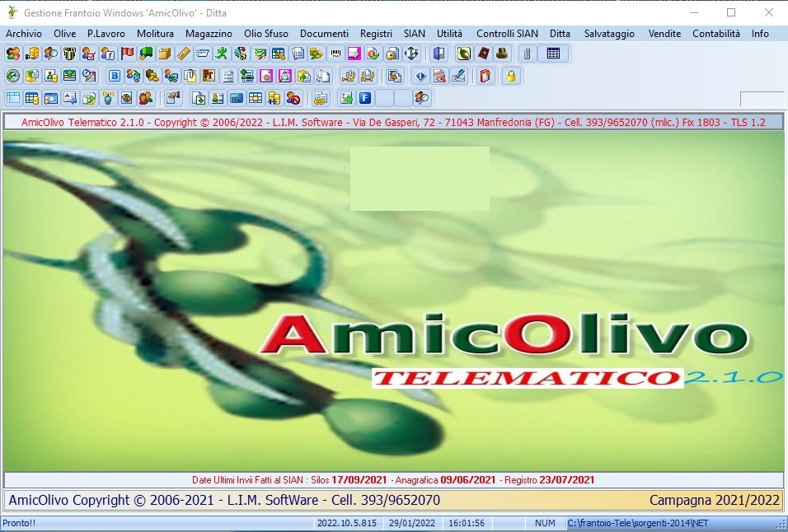Click the pen signing document icon
Viewport: 788px width, 532px height.
tap(458, 76)
